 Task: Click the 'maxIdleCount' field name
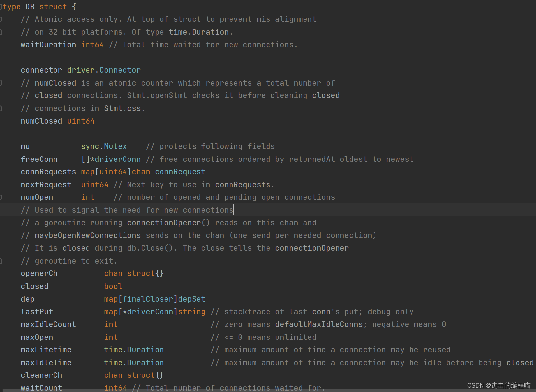click(x=49, y=324)
